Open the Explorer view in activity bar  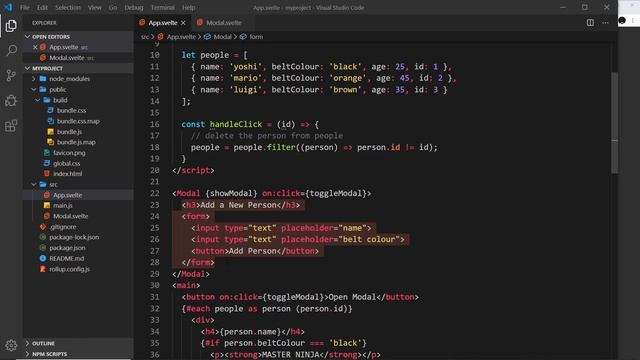[x=11, y=26]
